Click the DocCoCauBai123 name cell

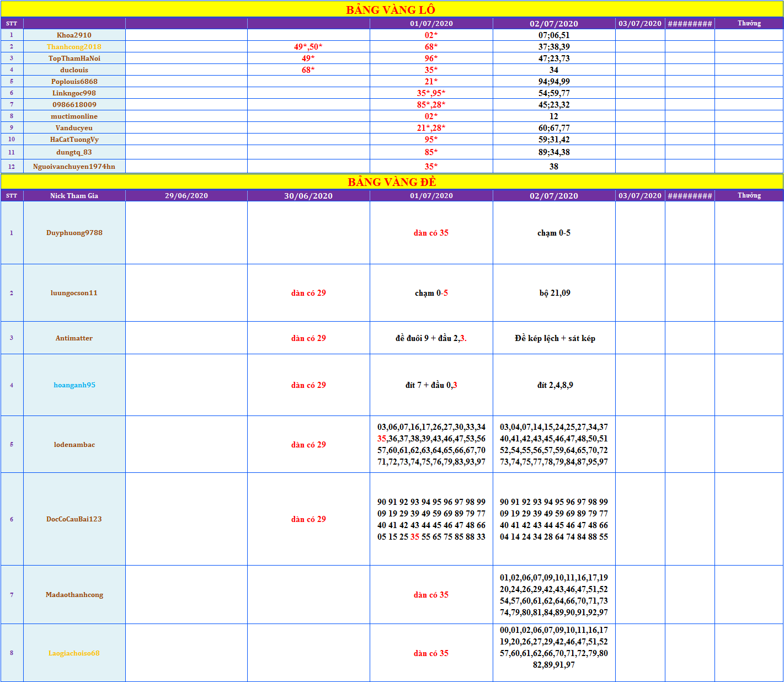click(x=74, y=519)
